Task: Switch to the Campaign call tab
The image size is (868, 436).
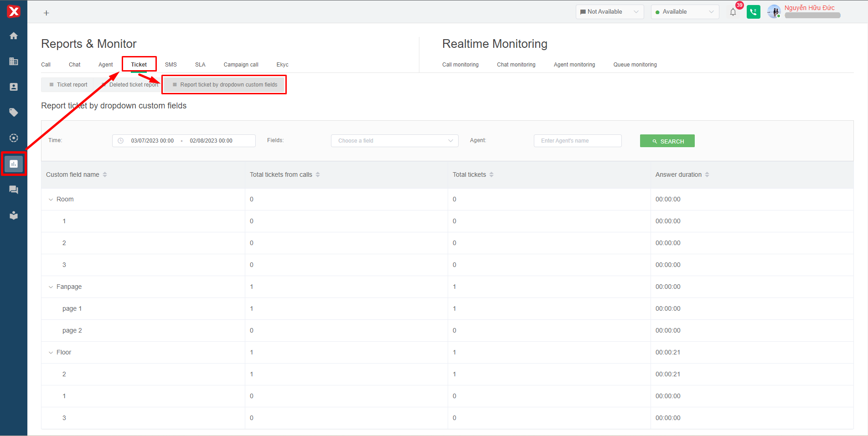Action: [x=241, y=65]
